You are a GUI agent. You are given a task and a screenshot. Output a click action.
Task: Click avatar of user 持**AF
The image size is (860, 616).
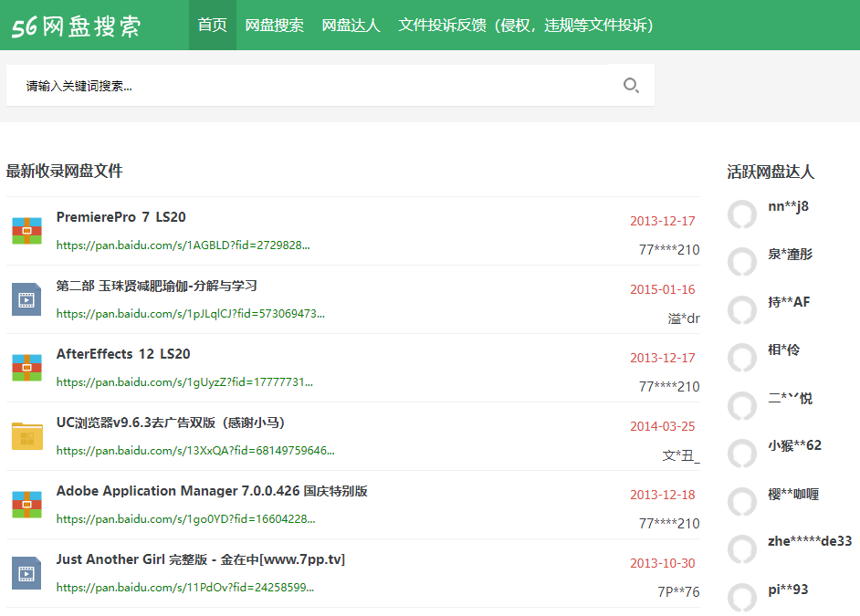(742, 310)
